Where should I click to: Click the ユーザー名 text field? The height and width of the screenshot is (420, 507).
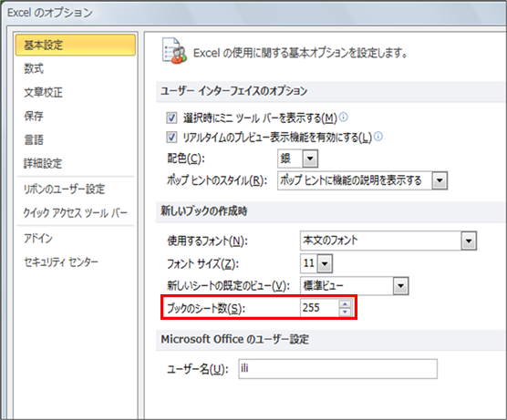click(x=338, y=369)
